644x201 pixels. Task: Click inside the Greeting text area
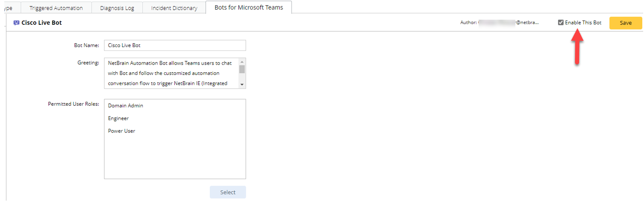[171, 73]
